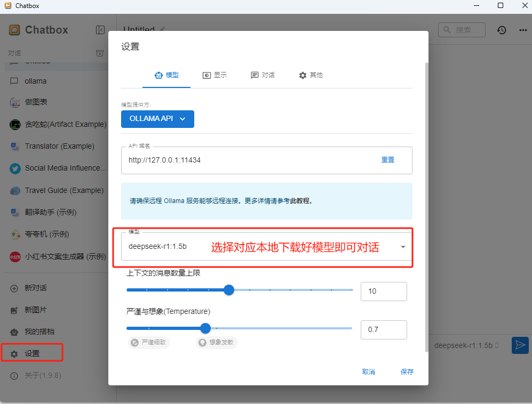532x404 pixels.
Task: Click the archive/clear conversations icon
Action: (x=100, y=53)
